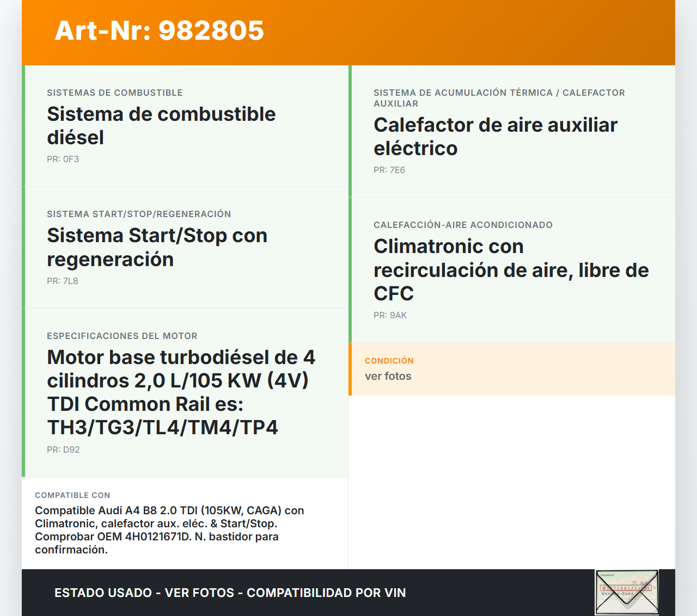Open the "ver fotos" condition link
This screenshot has width=697, height=616.
pos(388,376)
